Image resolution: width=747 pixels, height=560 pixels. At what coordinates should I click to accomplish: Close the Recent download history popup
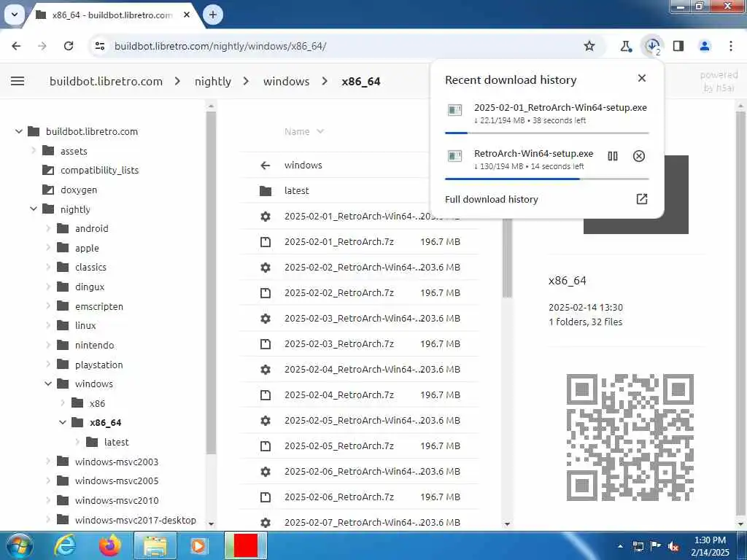(642, 78)
